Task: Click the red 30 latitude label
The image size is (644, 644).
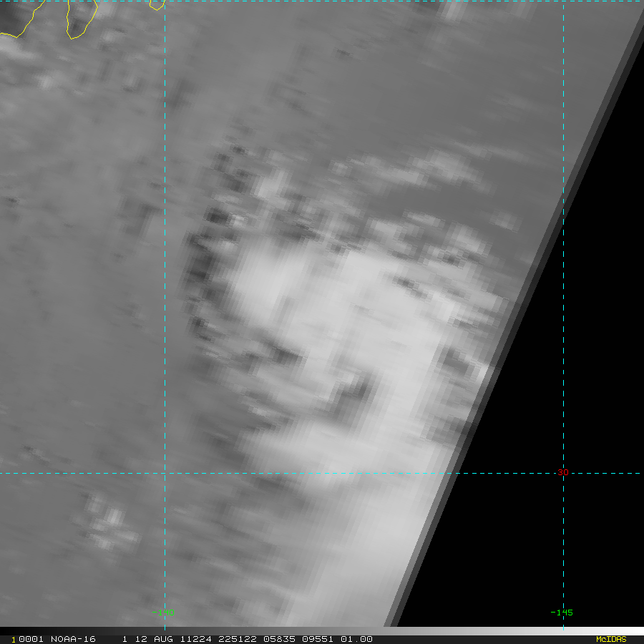Action: pos(563,472)
